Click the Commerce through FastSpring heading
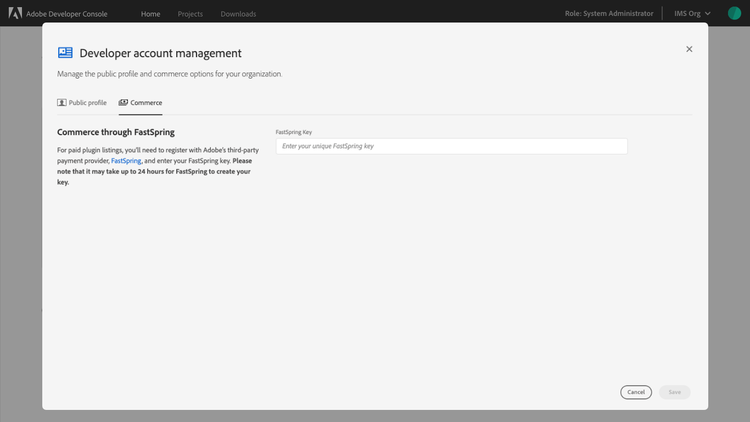This screenshot has height=422, width=750. coord(116,132)
